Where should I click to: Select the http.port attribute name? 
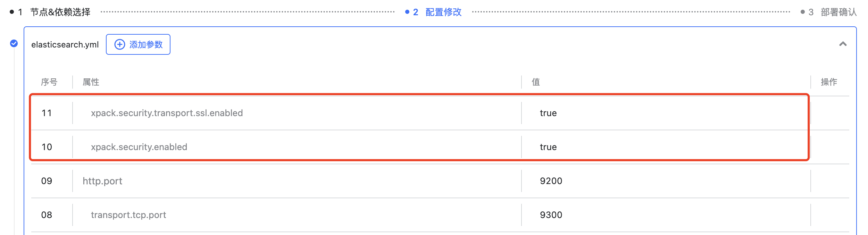102,181
